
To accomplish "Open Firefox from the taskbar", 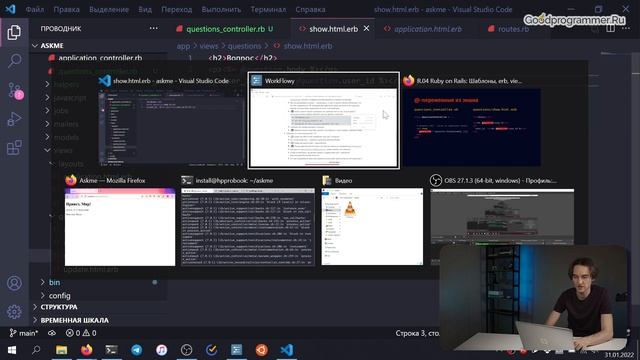I will click(87, 350).
